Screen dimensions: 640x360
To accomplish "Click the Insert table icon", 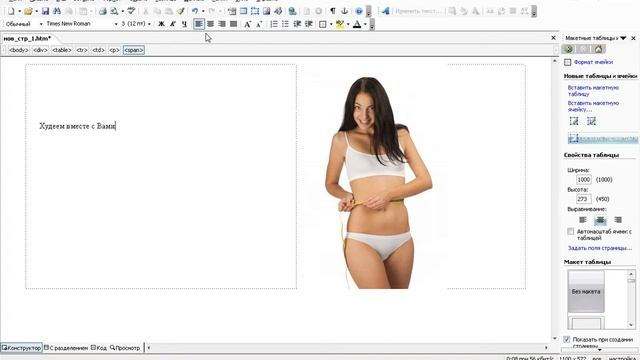I will [x=244, y=11].
